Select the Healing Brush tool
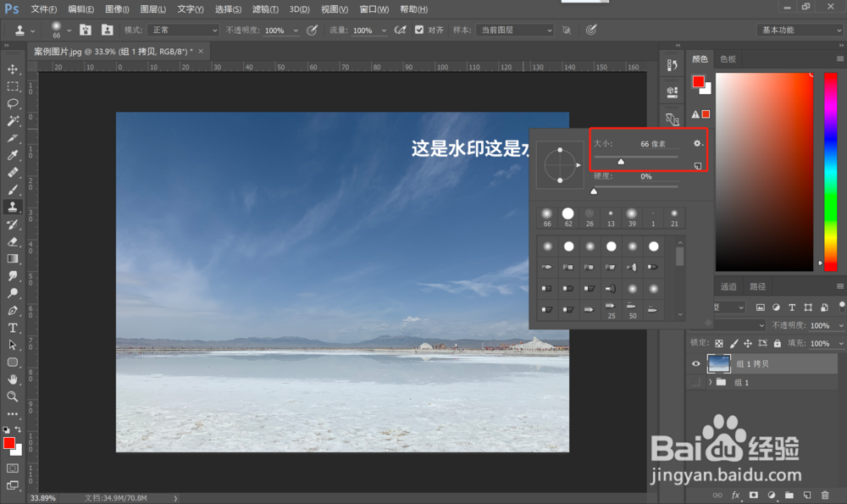The width and height of the screenshot is (847, 504). tap(13, 173)
